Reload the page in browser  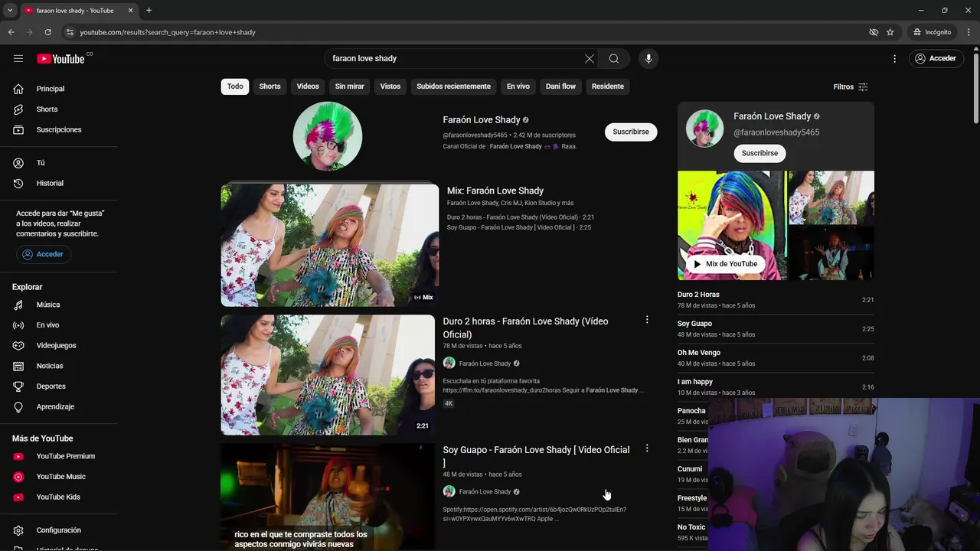pos(47,32)
